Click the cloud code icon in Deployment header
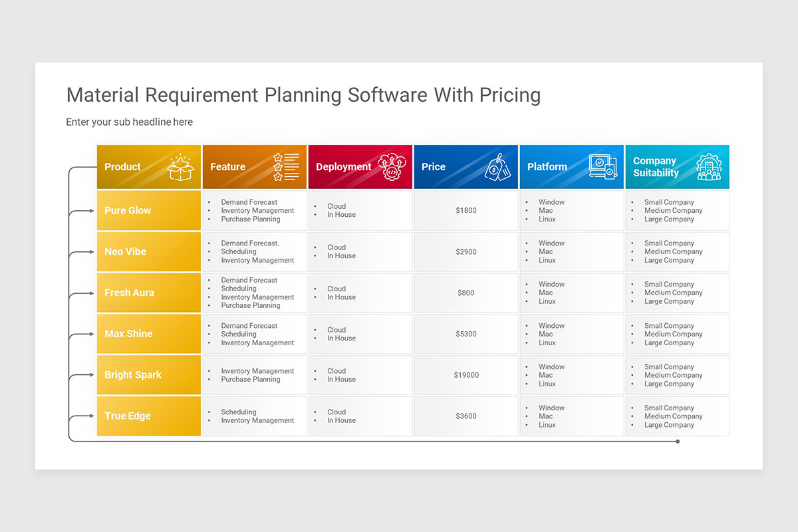Image resolution: width=798 pixels, height=532 pixels. tap(392, 168)
